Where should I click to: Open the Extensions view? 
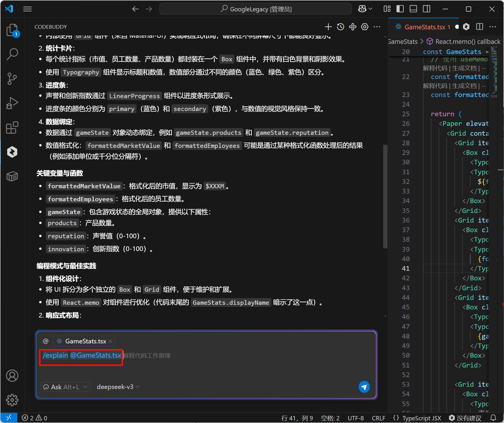12,128
